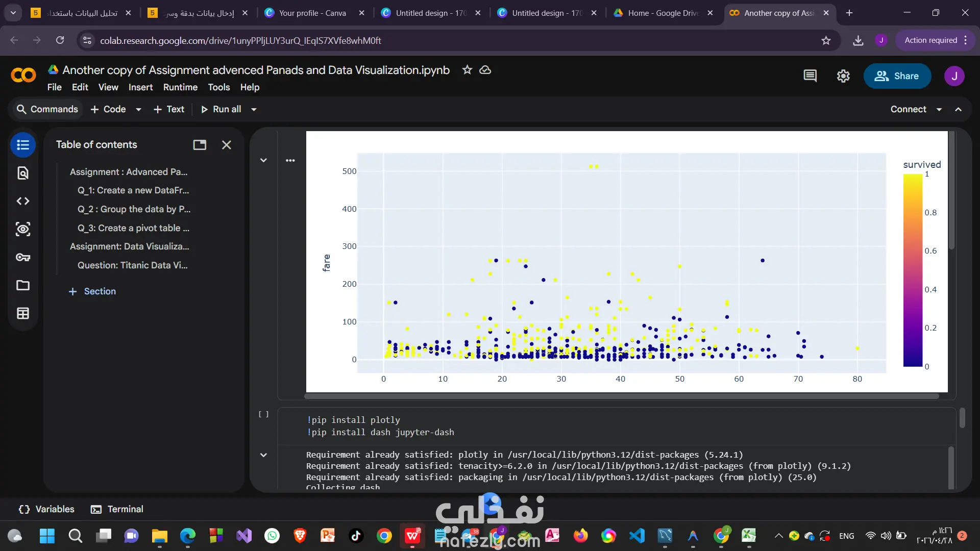Toggle the header visibility caret near Connect
This screenshot has width=980, height=551.
[x=959, y=109]
